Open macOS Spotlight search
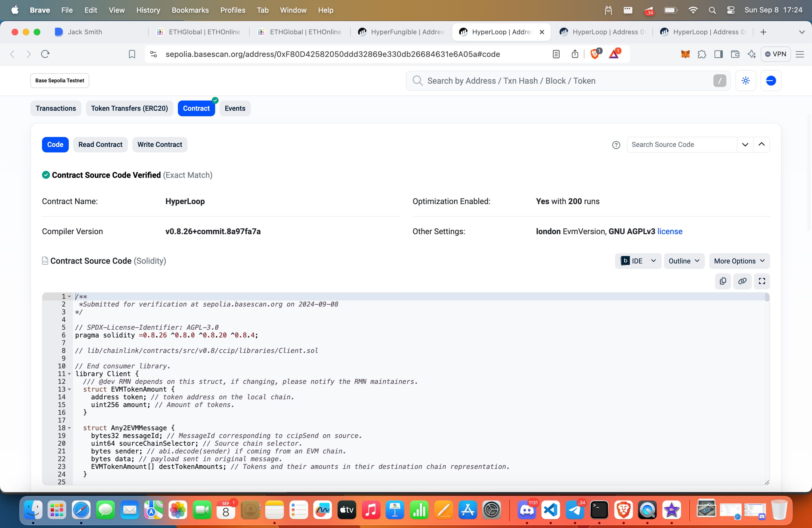The height and width of the screenshot is (528, 812). coord(712,10)
